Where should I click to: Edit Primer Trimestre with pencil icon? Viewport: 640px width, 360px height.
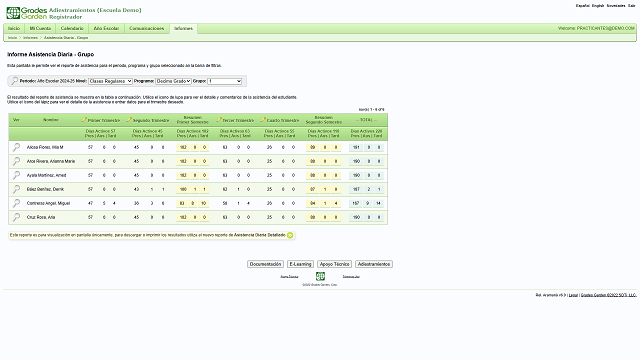point(84,120)
